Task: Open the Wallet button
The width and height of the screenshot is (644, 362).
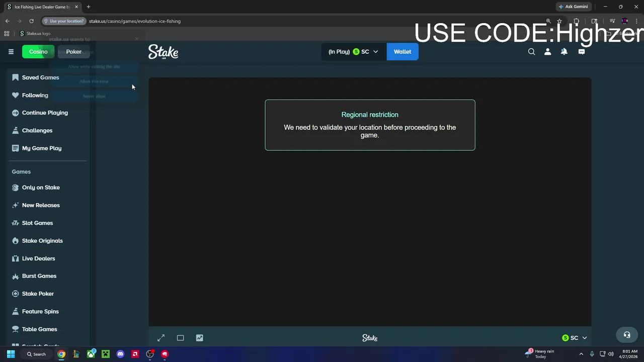Action: pyautogui.click(x=403, y=52)
